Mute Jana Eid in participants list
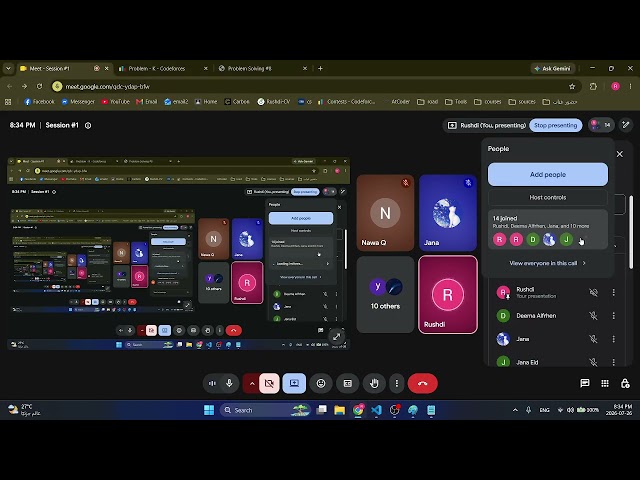Image resolution: width=640 pixels, height=480 pixels. pos(593,362)
